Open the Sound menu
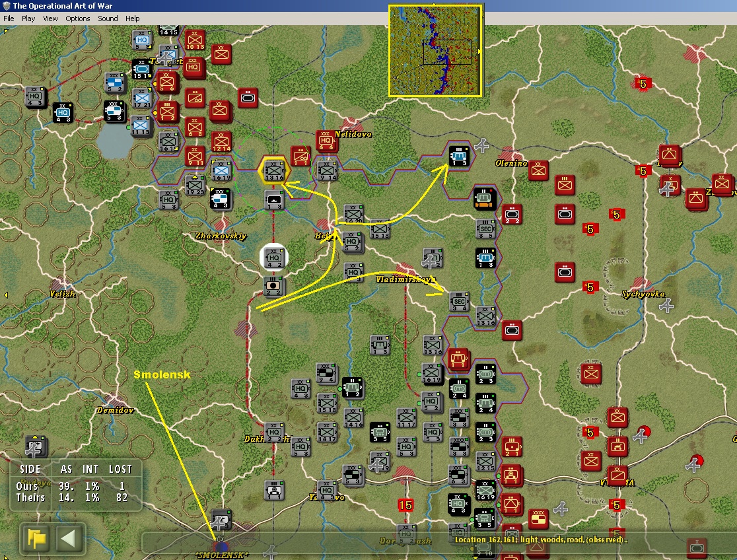This screenshot has width=737, height=560. tap(108, 18)
